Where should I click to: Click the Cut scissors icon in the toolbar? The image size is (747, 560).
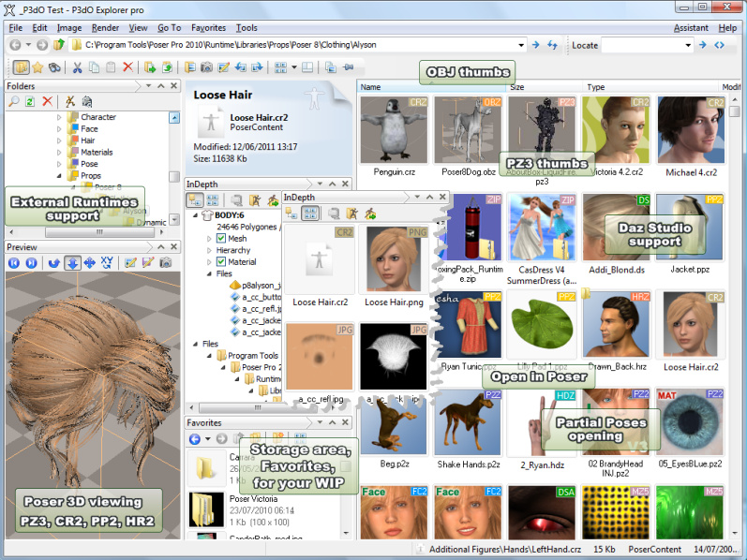tap(78, 67)
